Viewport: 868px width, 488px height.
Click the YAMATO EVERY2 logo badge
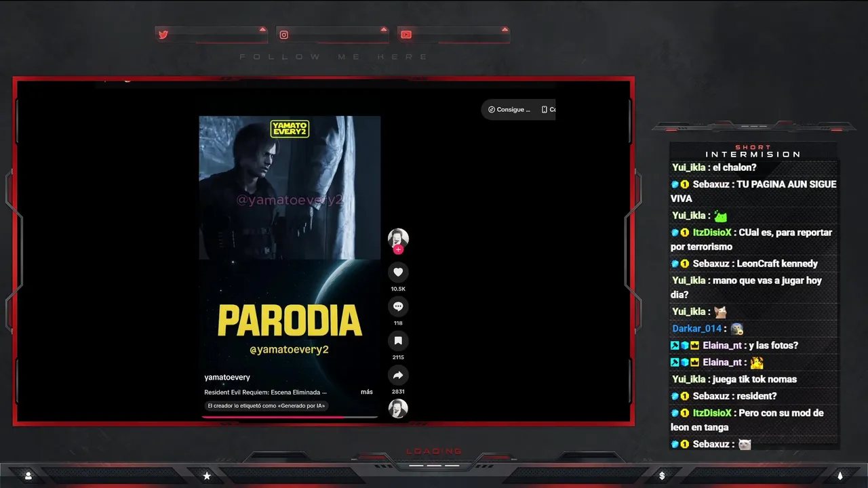(x=290, y=129)
